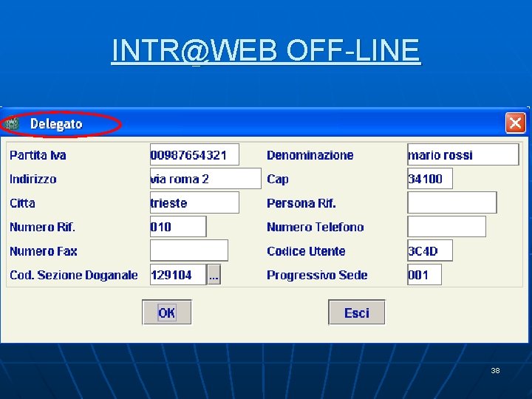The width and height of the screenshot is (532, 399).
Task: Close the Delegato dialog window
Action: [516, 123]
